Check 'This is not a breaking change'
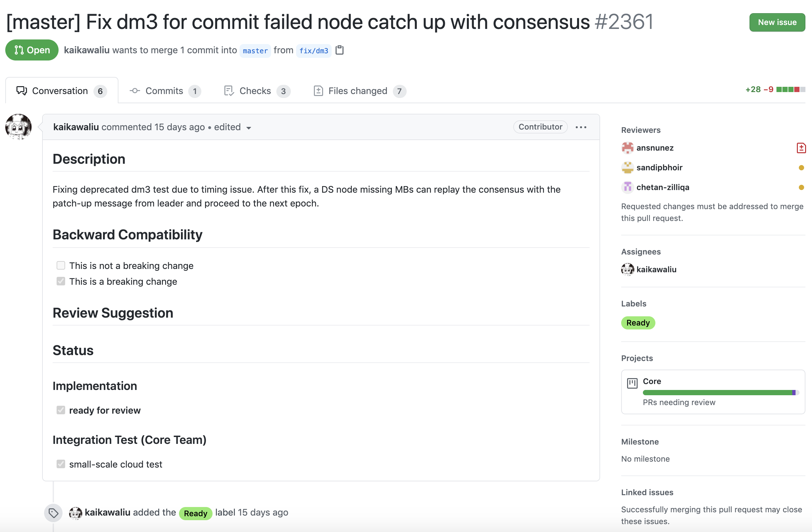Image resolution: width=812 pixels, height=532 pixels. click(61, 265)
